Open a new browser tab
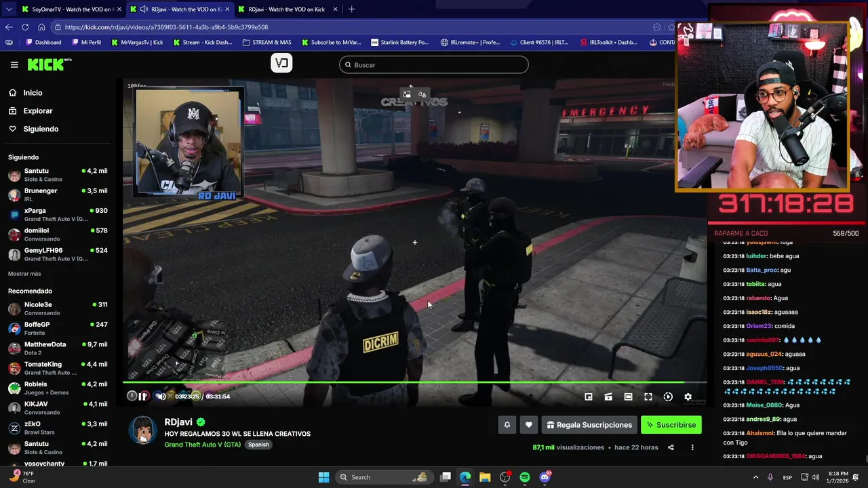This screenshot has width=868, height=488. [x=351, y=9]
